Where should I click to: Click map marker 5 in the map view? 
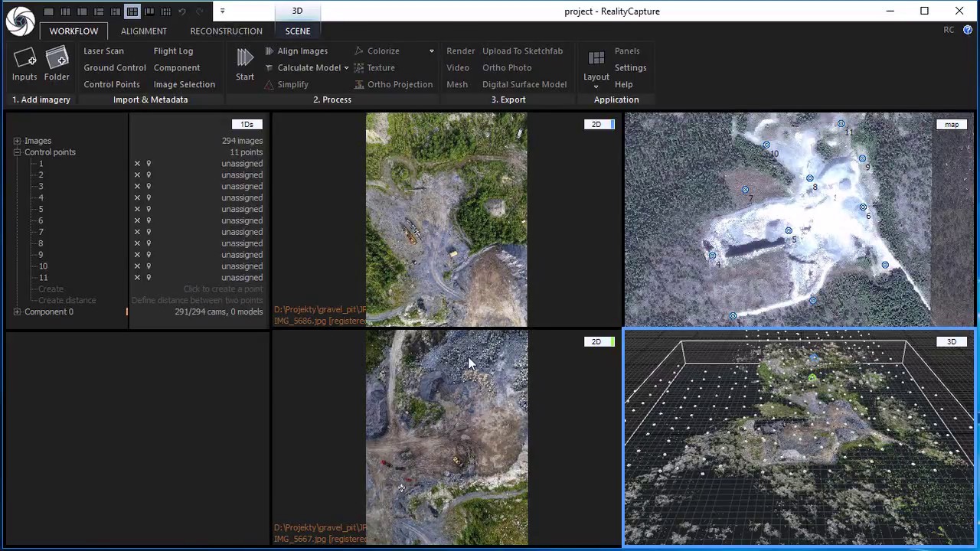click(x=789, y=230)
